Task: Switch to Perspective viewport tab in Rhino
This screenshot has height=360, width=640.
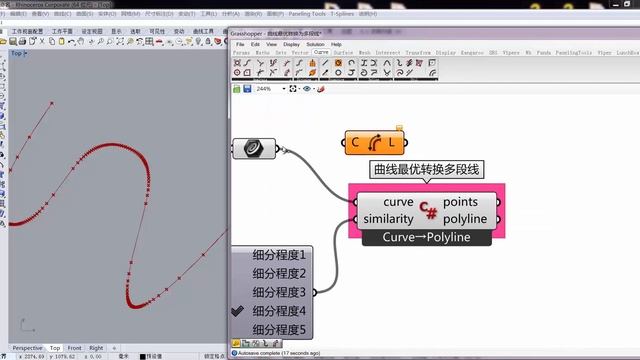Action: pos(27,348)
